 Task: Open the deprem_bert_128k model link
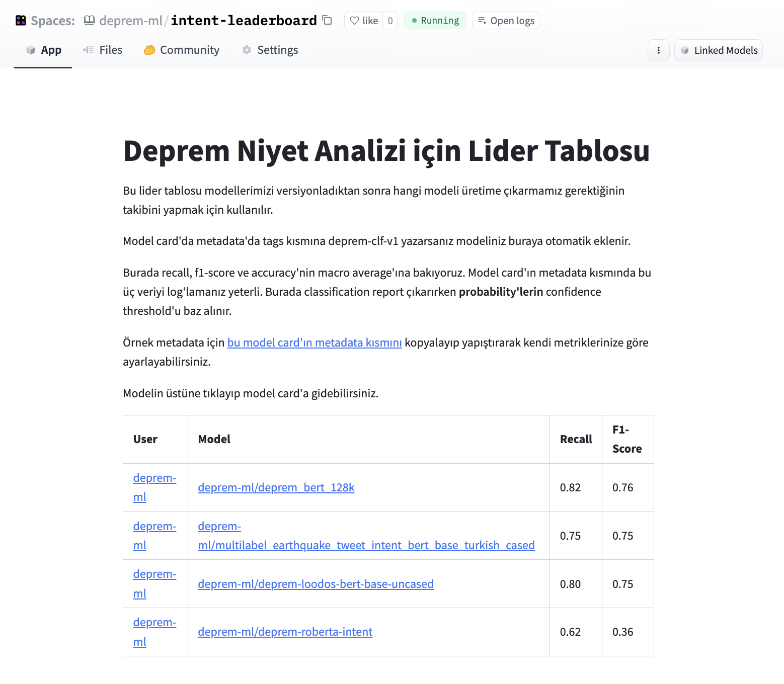(276, 488)
